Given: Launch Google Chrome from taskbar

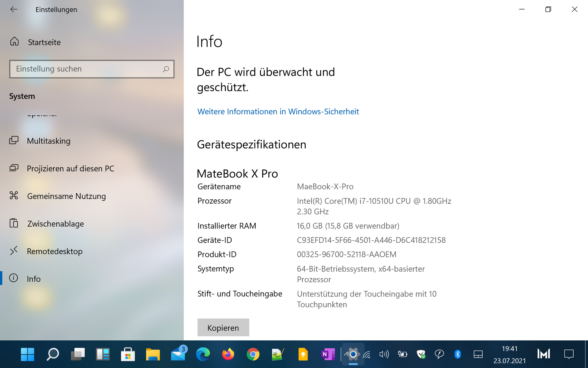Looking at the screenshot, I should coord(253,355).
